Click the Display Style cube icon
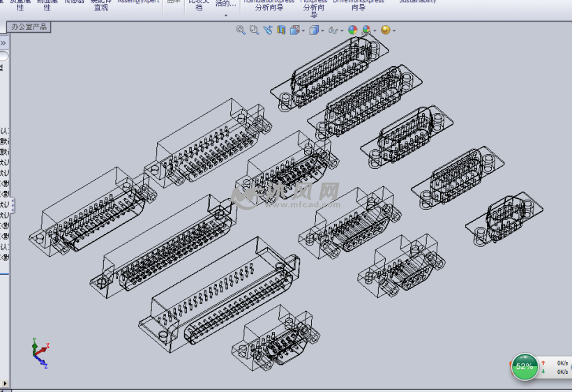Screen dimensions: 572x392 click(x=314, y=30)
